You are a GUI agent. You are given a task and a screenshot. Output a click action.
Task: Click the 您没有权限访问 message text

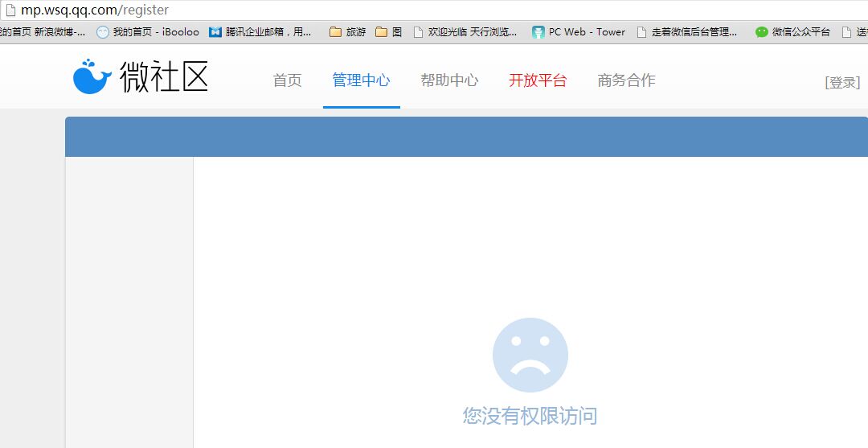tap(530, 416)
